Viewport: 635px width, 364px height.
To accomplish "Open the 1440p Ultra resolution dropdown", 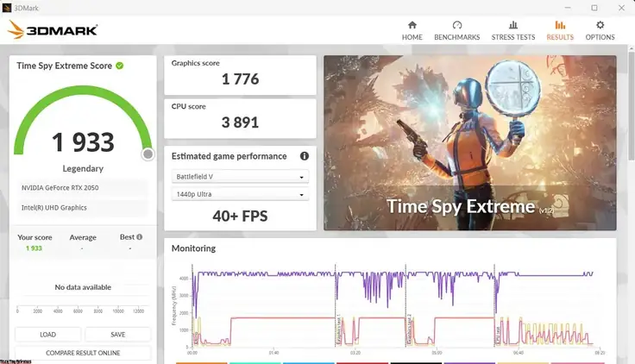I will tap(240, 194).
